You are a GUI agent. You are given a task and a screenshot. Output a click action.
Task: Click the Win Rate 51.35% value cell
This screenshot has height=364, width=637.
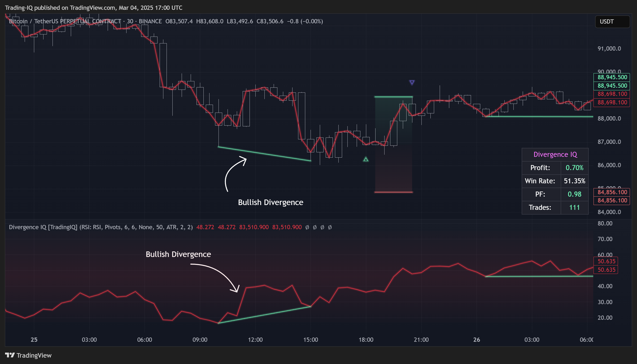[x=574, y=181]
